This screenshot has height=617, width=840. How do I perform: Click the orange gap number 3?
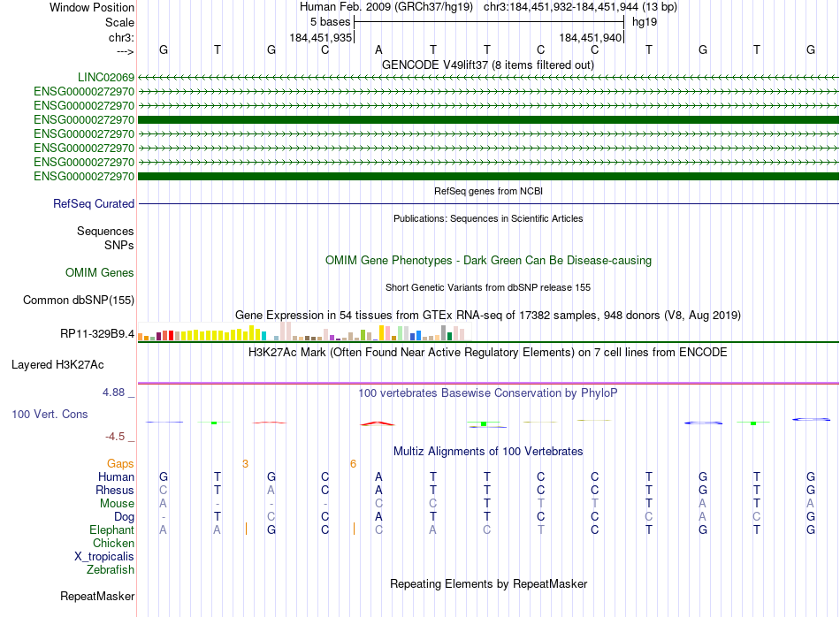[x=245, y=464]
